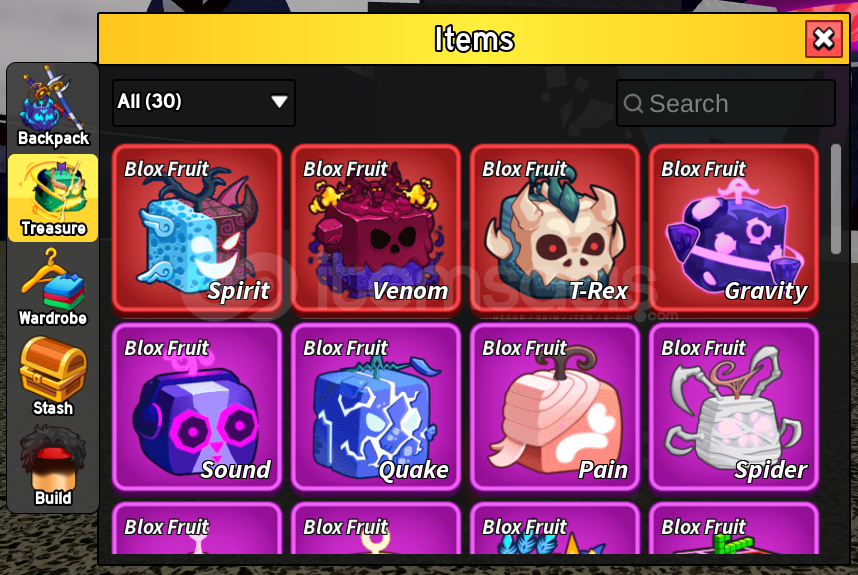
Task: Select the Venom Blox Fruit
Action: tap(376, 229)
